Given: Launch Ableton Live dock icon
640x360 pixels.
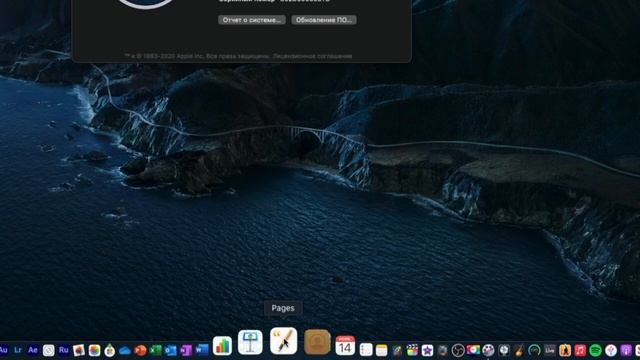Looking at the screenshot, I should [x=550, y=350].
